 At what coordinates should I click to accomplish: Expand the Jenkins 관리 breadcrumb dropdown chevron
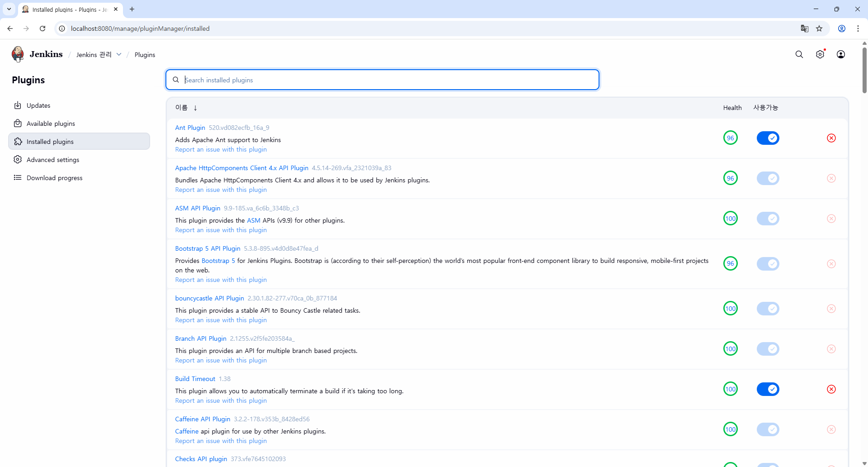point(119,54)
